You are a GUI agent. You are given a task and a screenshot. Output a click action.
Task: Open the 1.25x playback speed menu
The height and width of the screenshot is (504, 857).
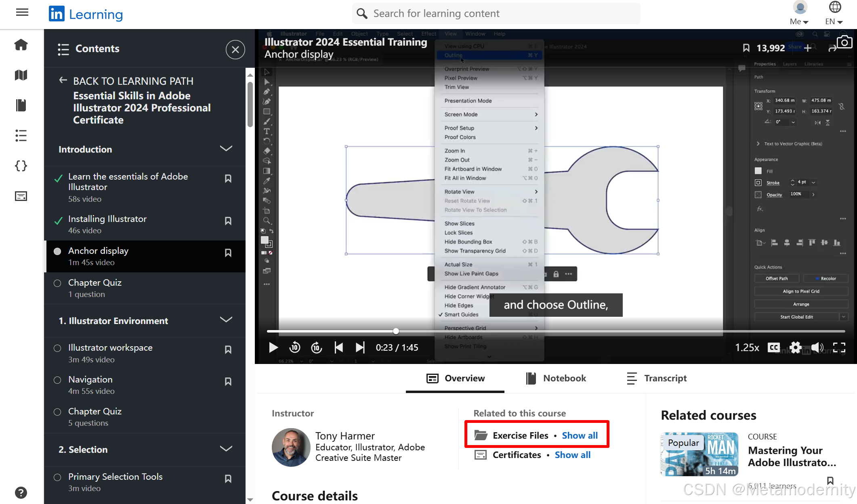click(747, 347)
